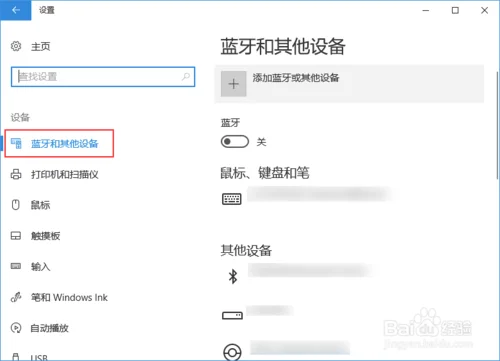Turn on the Bluetooth toggle switch
This screenshot has height=361, width=500.
235,142
